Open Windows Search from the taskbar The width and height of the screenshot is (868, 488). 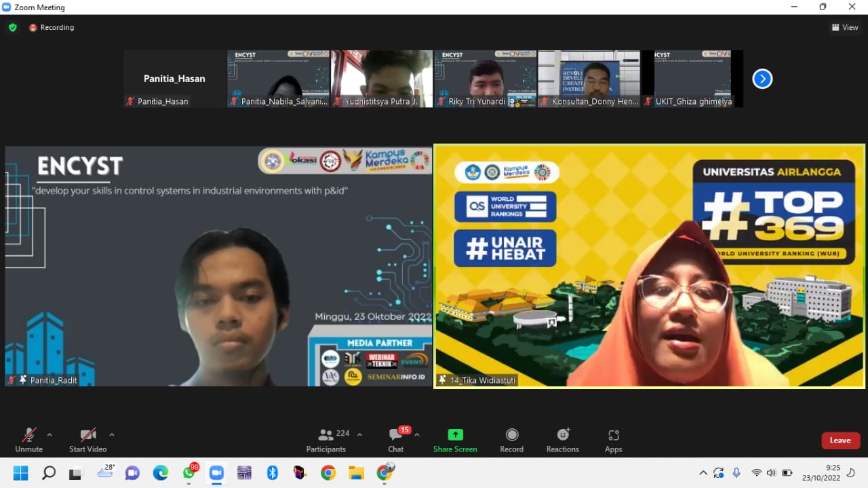point(49,473)
